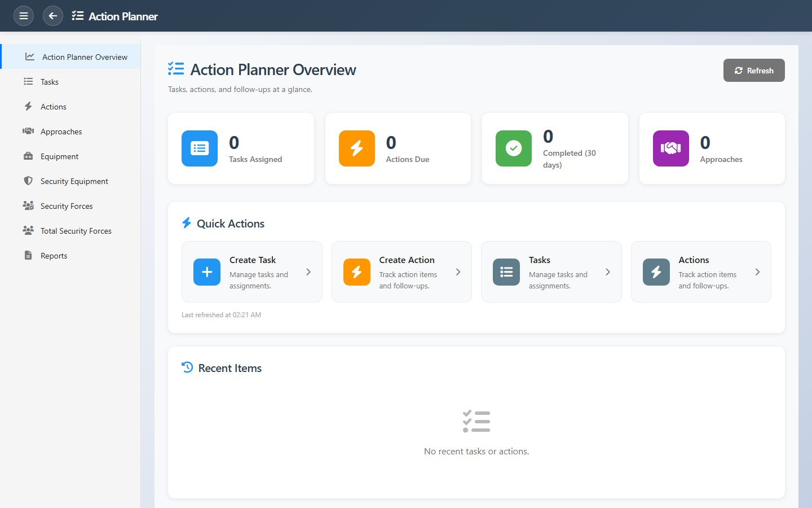Click the blue Tasks Assigned list icon

point(200,148)
